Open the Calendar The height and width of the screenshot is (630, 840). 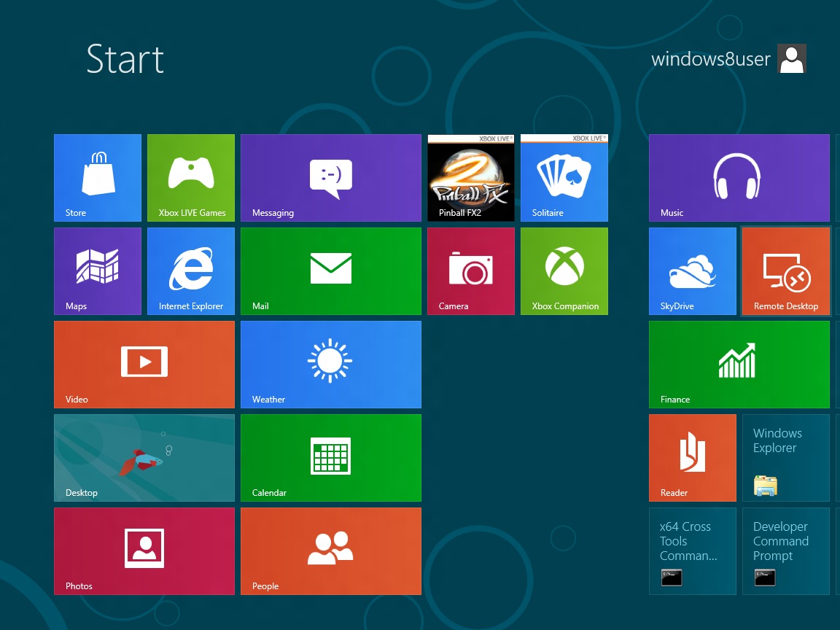pos(330,457)
